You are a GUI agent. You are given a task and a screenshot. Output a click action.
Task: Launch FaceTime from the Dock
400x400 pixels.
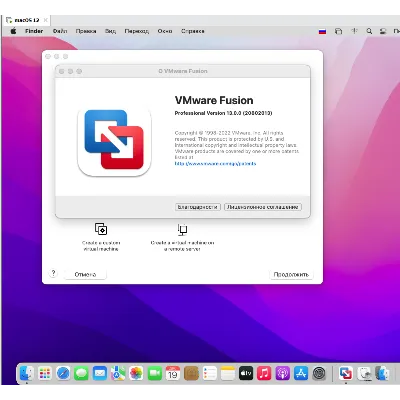click(155, 373)
